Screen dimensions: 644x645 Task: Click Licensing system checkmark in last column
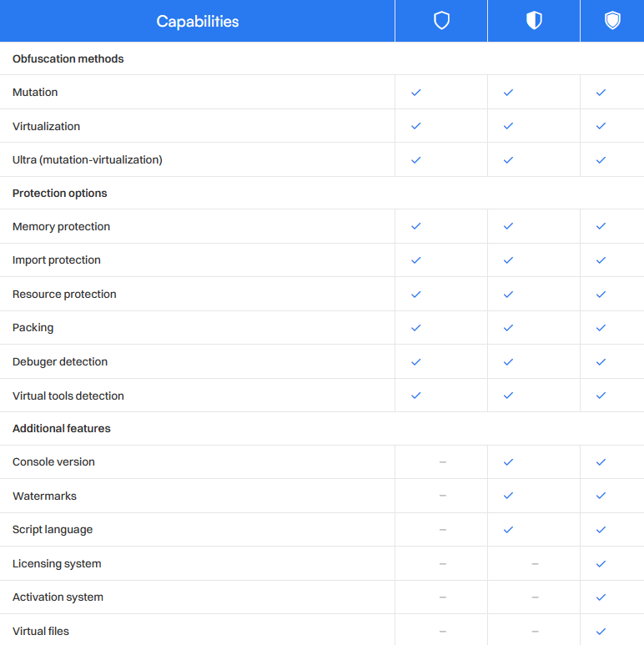click(x=601, y=564)
